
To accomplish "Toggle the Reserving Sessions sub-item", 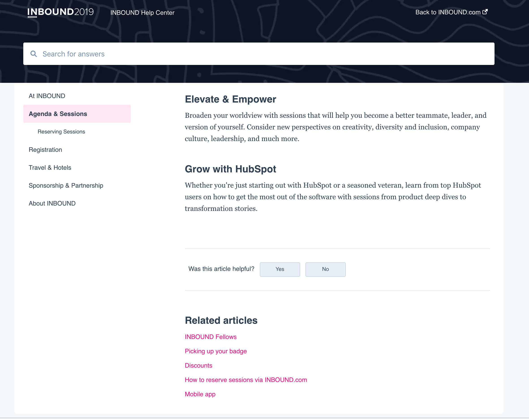I will click(61, 132).
